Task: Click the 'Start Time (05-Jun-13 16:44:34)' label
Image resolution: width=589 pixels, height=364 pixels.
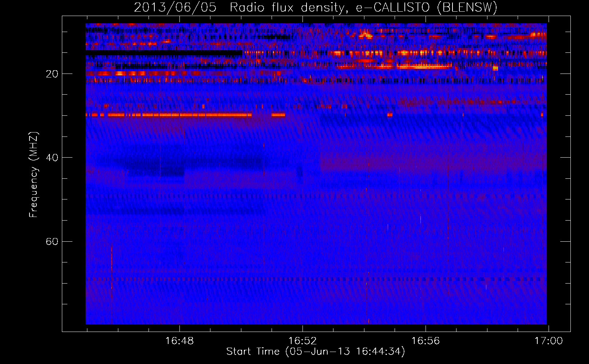Action: (316, 352)
